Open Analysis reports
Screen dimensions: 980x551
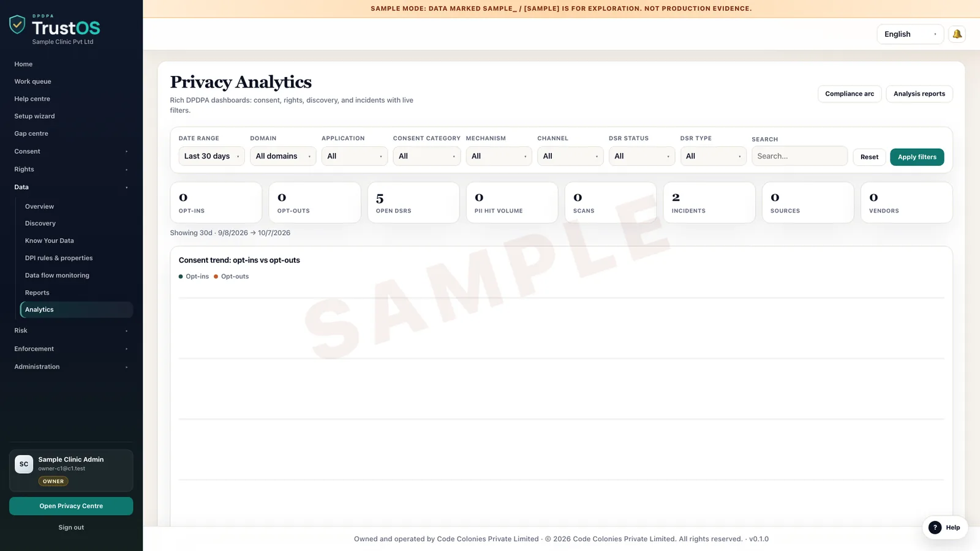[919, 94]
